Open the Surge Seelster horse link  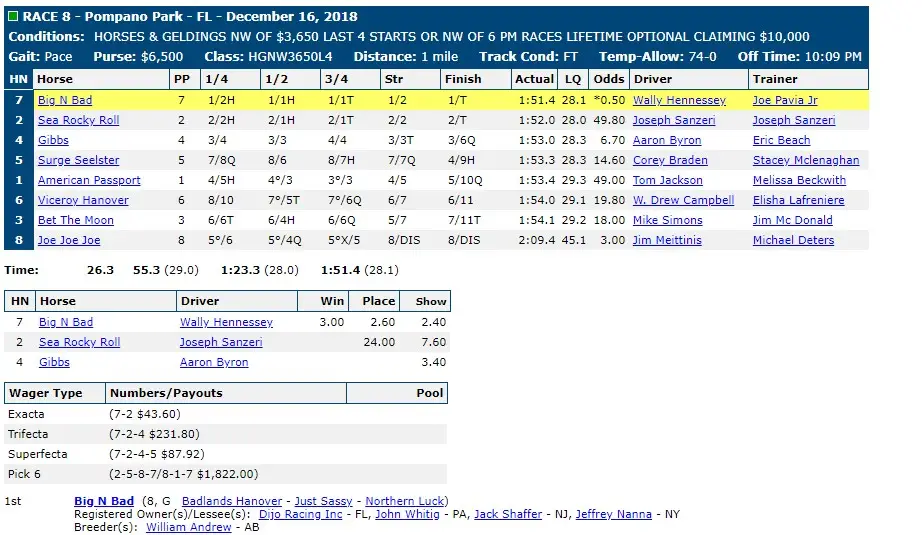(x=79, y=160)
